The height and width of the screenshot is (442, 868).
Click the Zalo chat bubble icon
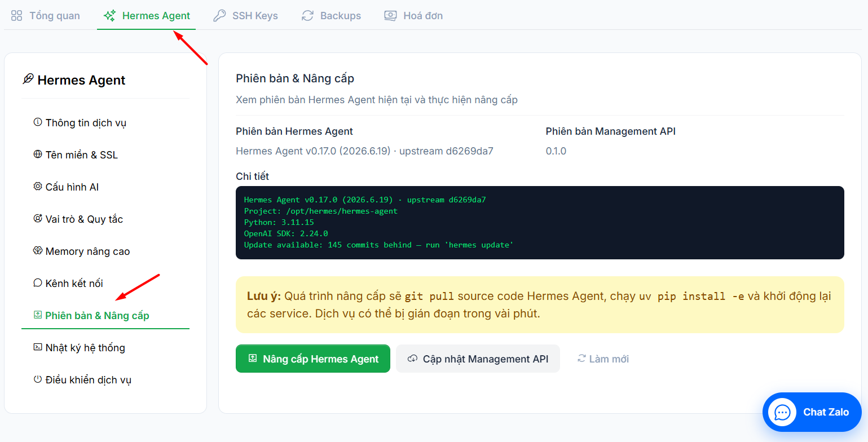coord(782,412)
